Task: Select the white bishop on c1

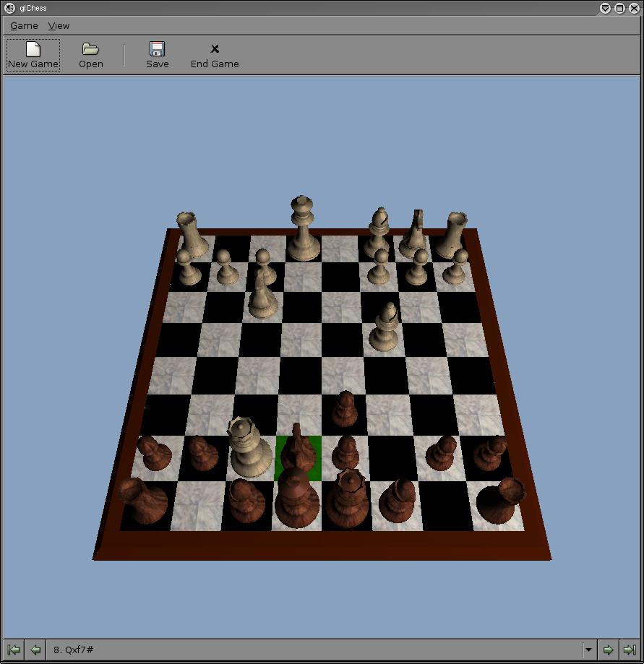Action: click(x=379, y=232)
